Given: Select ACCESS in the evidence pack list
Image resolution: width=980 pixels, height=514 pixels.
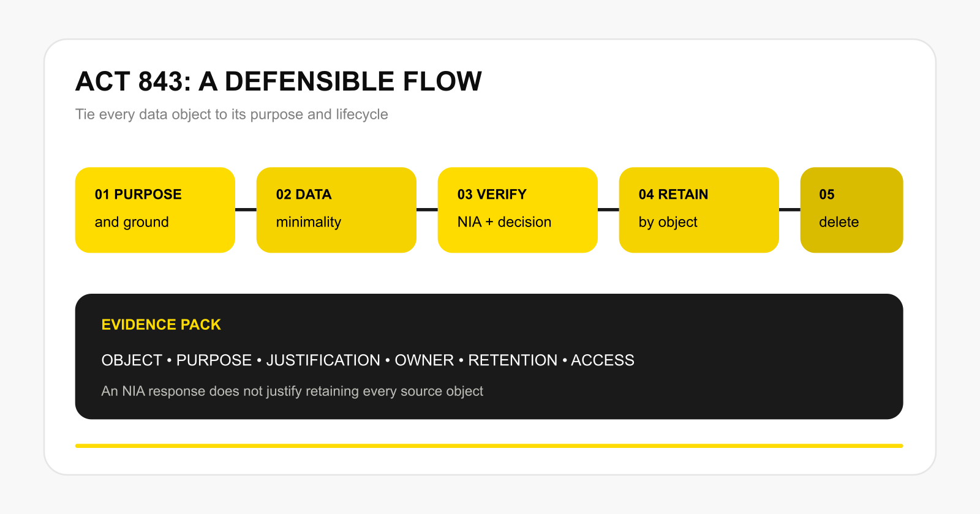Looking at the screenshot, I should tap(603, 360).
